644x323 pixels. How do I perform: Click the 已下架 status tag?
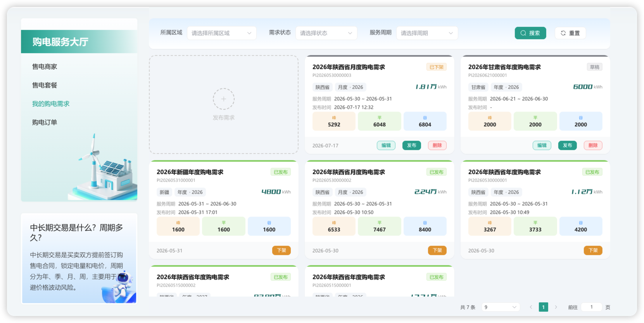pos(437,67)
